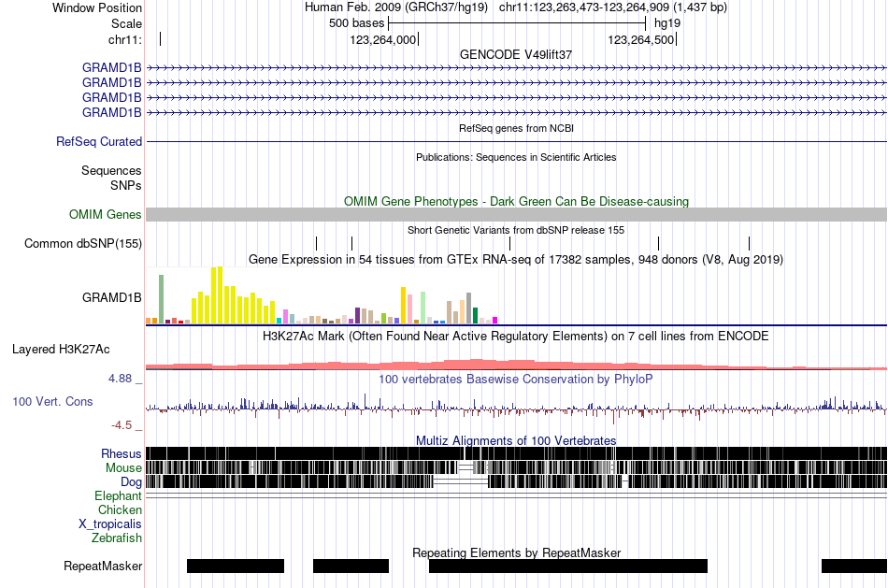Select the rightmost Common dbSNP variant tick
Screen dimensions: 888x588
pos(750,244)
